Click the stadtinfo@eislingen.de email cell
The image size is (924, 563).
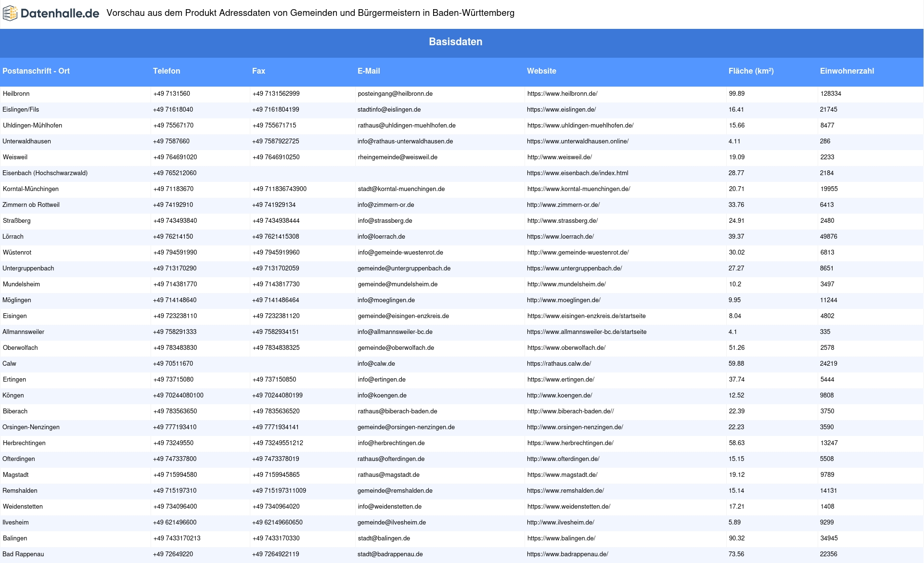tap(389, 110)
